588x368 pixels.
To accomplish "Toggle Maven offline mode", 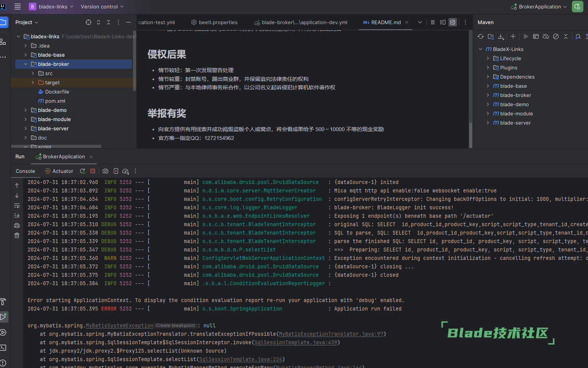I will pyautogui.click(x=546, y=36).
